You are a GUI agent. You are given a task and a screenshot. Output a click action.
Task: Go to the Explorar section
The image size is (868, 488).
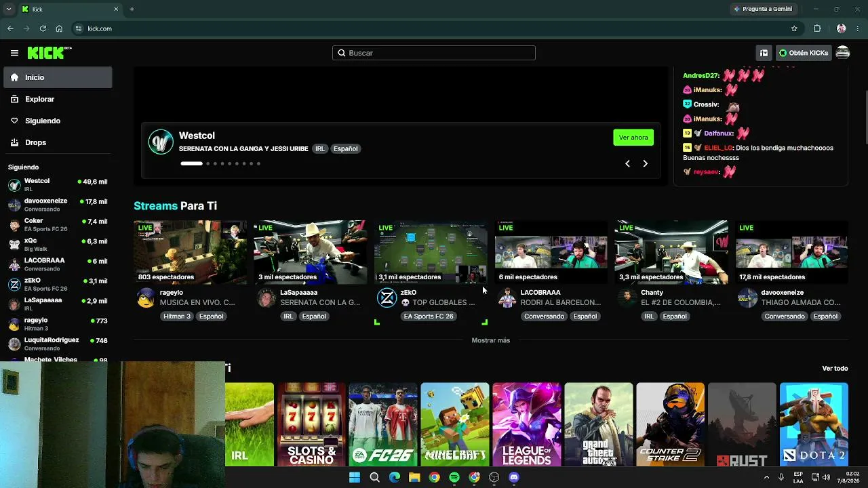58,99
